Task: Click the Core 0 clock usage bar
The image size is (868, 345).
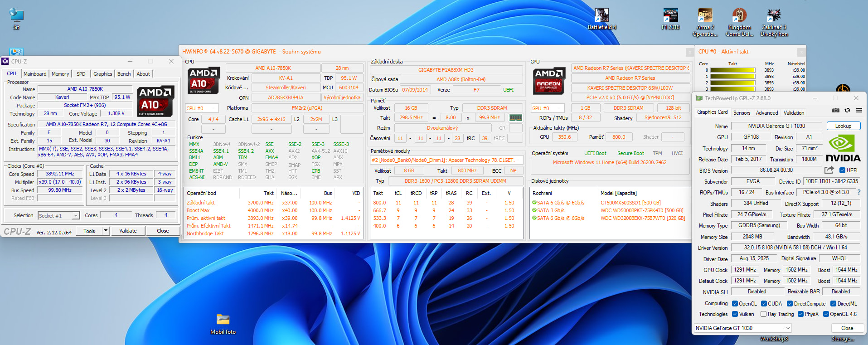Action: (x=732, y=70)
